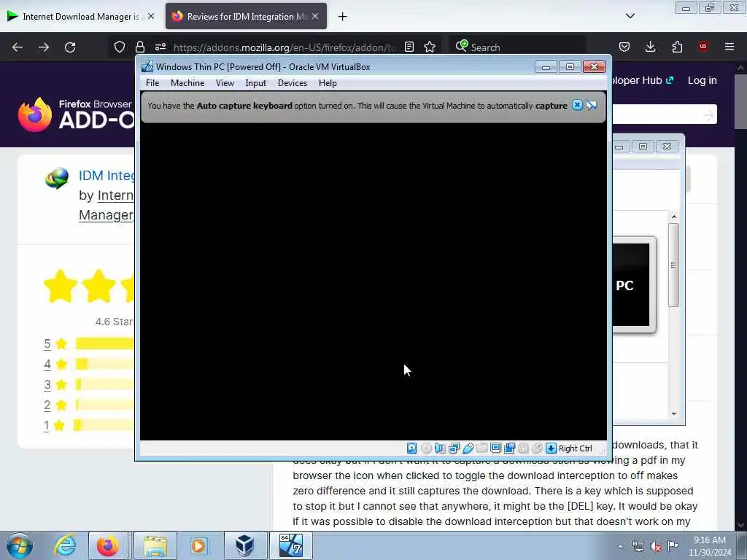
Task: Click the site permissions icon in address bar
Action: click(160, 47)
